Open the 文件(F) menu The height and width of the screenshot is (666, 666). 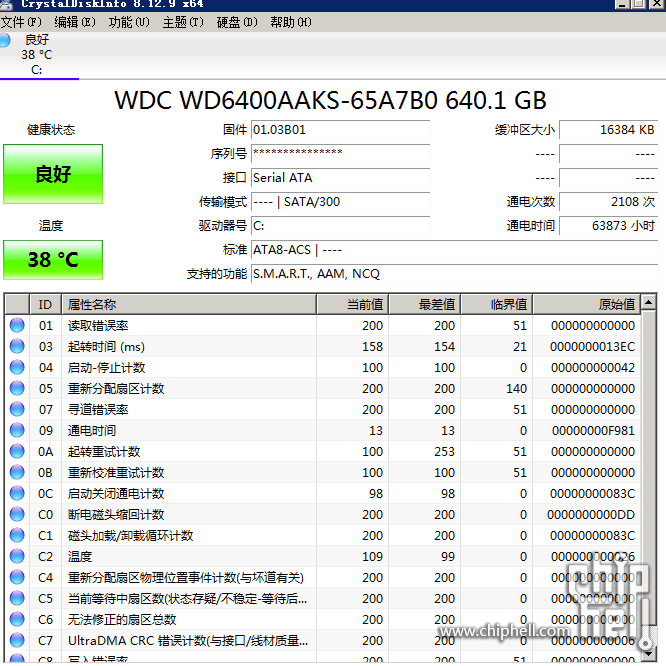21,22
